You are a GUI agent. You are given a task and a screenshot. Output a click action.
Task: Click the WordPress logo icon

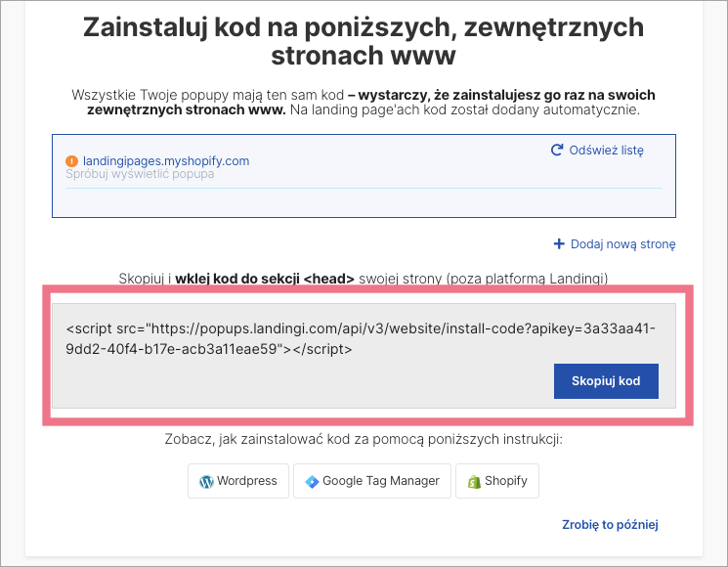coord(206,481)
